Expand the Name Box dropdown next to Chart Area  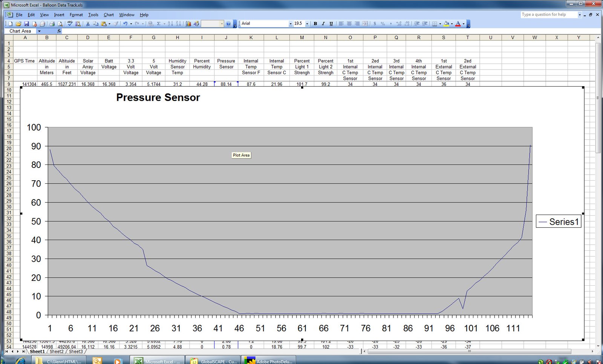coord(39,31)
